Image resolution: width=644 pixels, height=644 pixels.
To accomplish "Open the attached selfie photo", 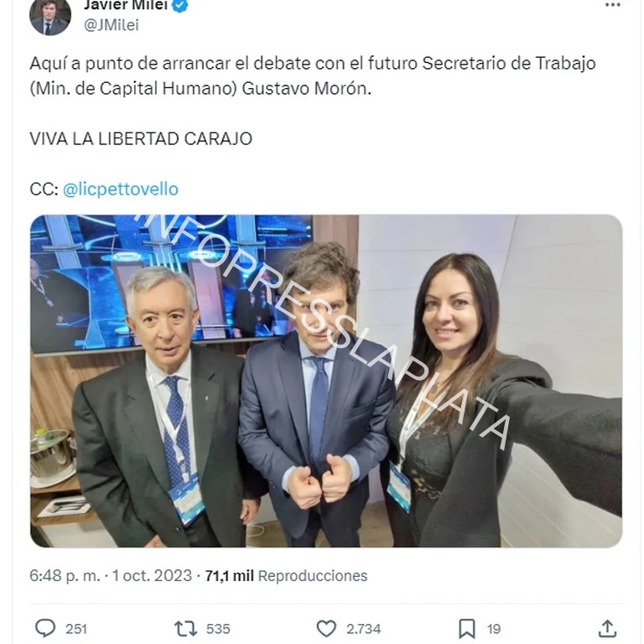I will 326,381.
